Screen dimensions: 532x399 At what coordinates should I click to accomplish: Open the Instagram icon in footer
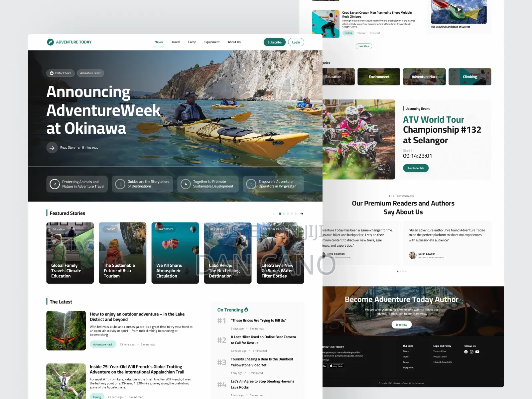point(471,352)
